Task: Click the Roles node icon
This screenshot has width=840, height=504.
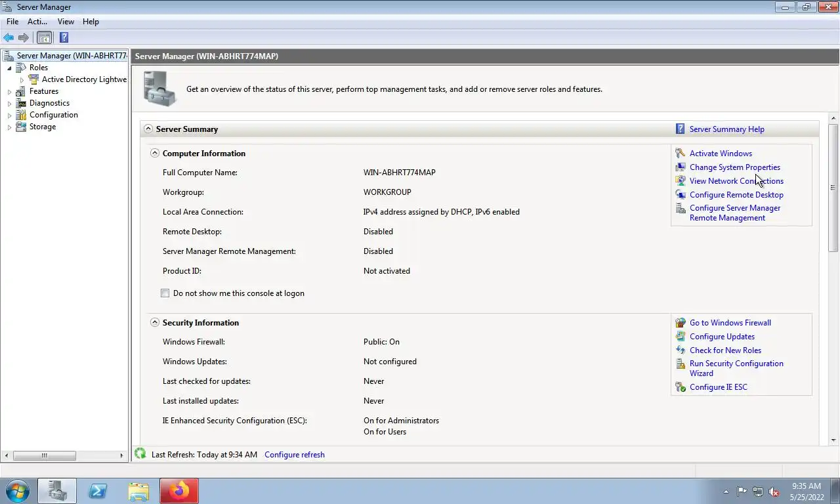Action: 21,68
